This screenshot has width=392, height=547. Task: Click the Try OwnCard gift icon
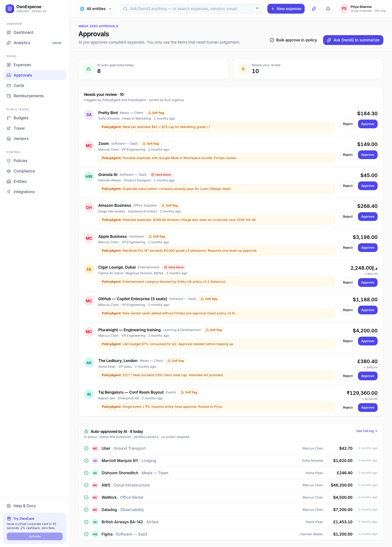pos(9,519)
